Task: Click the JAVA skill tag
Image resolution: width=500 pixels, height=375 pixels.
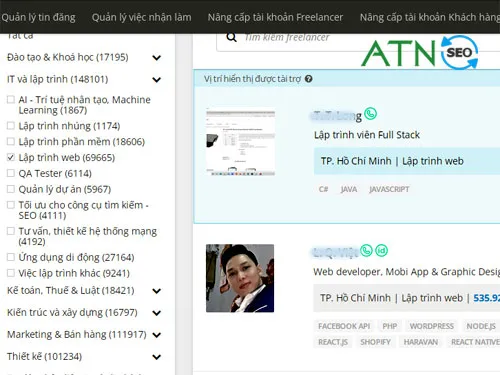Action: [x=349, y=189]
